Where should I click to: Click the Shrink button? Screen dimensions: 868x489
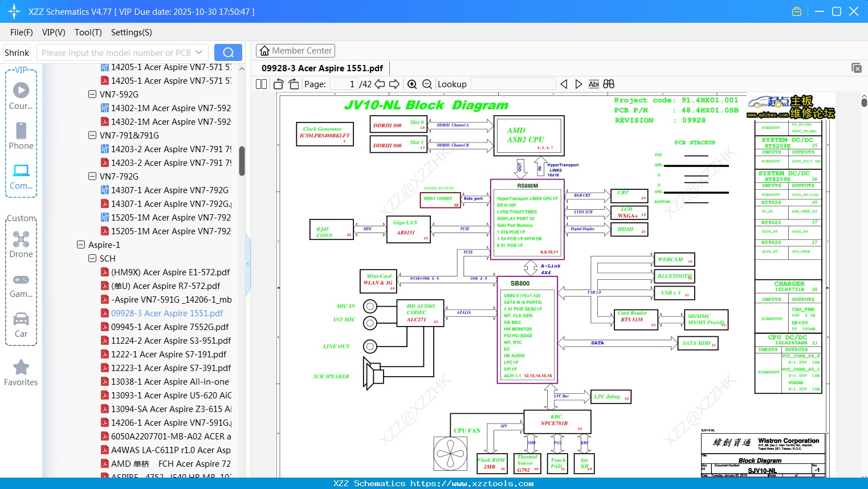tap(17, 52)
